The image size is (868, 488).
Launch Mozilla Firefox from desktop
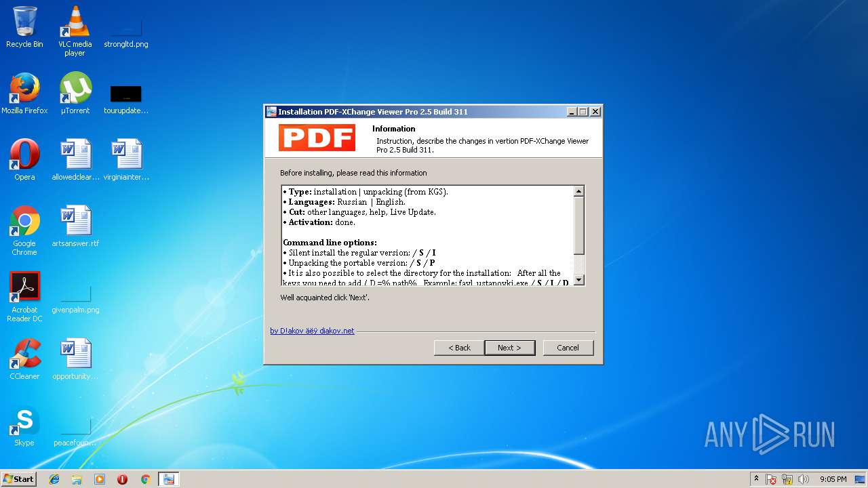click(24, 94)
